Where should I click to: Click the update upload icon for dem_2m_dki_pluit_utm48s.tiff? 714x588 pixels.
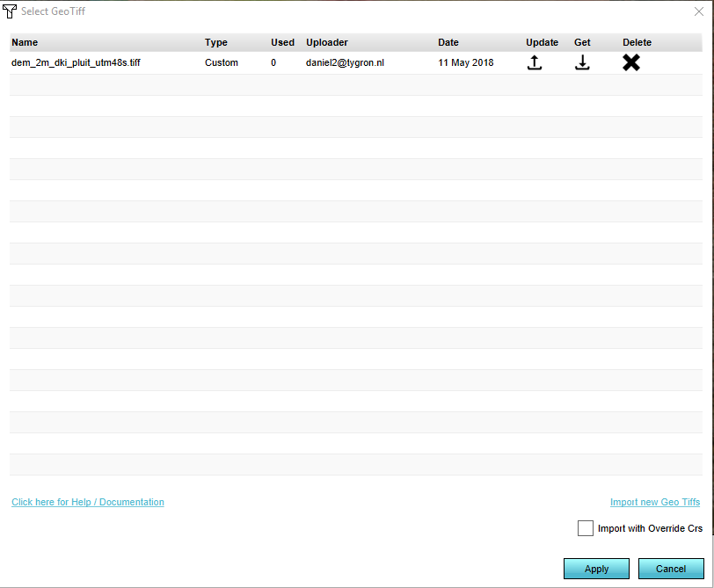pyautogui.click(x=534, y=63)
